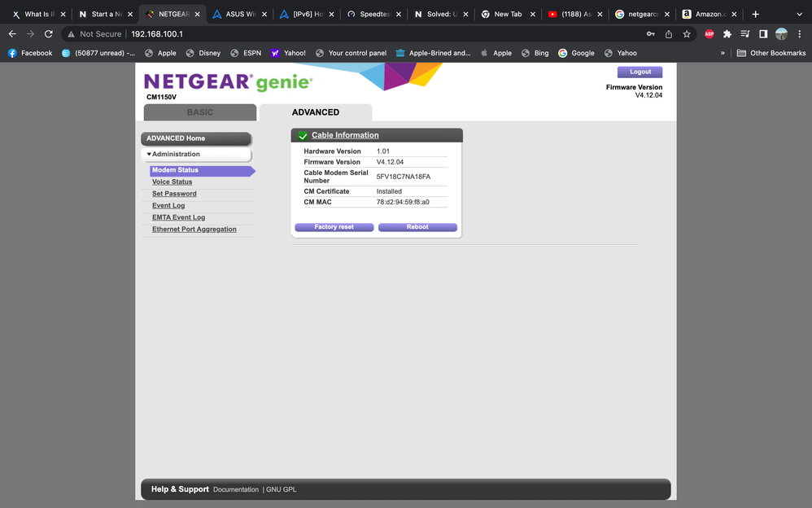The width and height of the screenshot is (812, 508).
Task: Open the sidebar reading list icon
Action: [745, 33]
